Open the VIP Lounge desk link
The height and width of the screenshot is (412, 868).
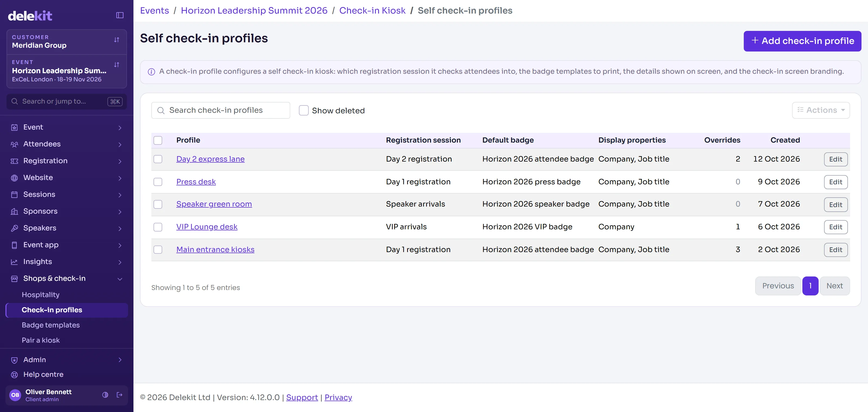point(206,227)
